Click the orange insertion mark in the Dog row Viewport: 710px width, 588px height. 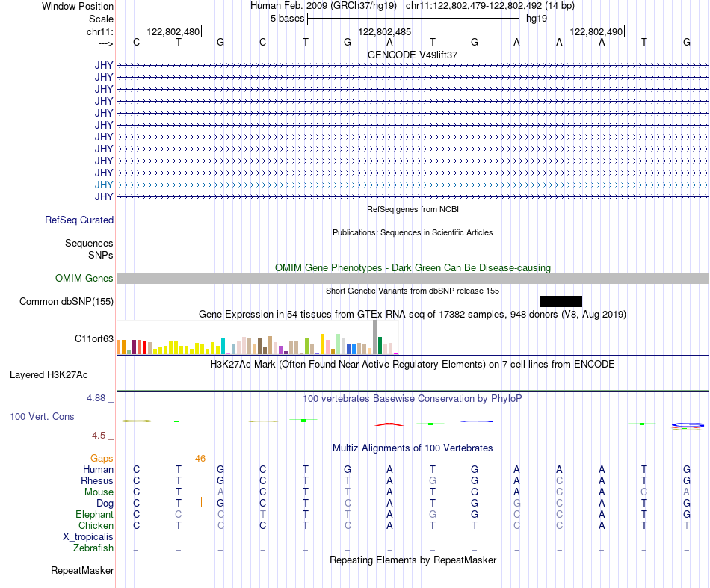(x=202, y=502)
